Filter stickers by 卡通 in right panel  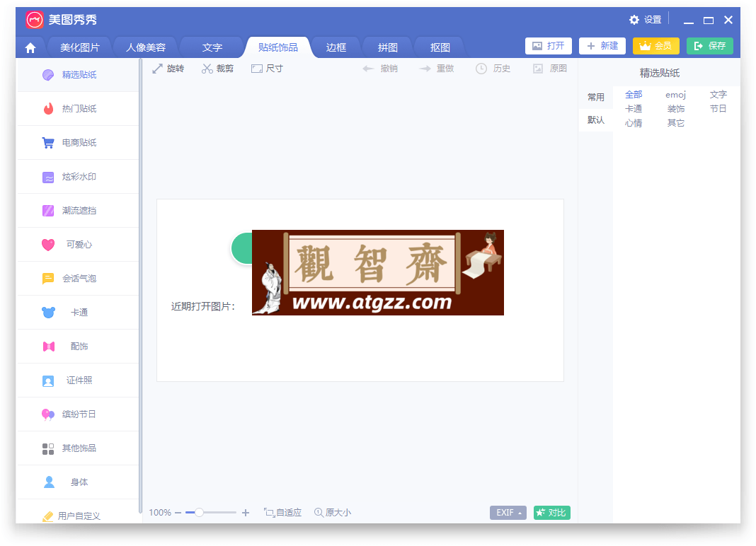[x=634, y=109]
